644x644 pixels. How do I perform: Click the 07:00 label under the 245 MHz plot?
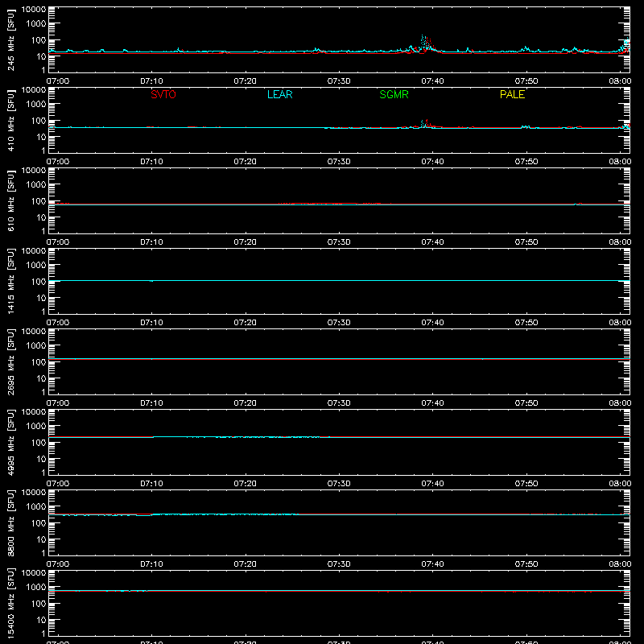[58, 81]
